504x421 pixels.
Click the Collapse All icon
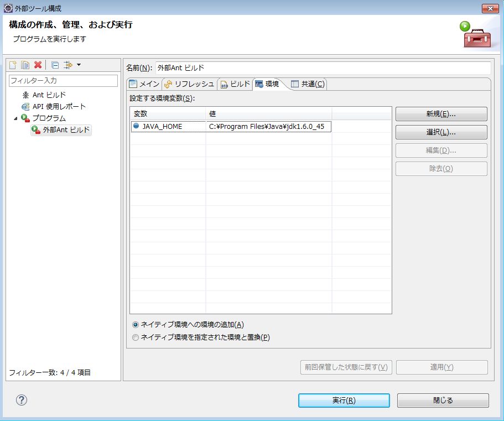(55, 65)
